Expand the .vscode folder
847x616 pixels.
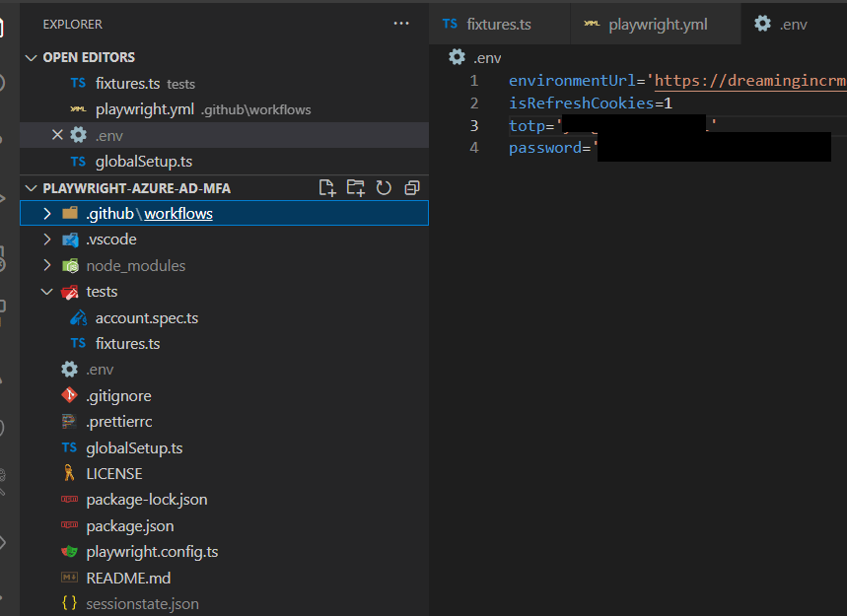click(46, 239)
